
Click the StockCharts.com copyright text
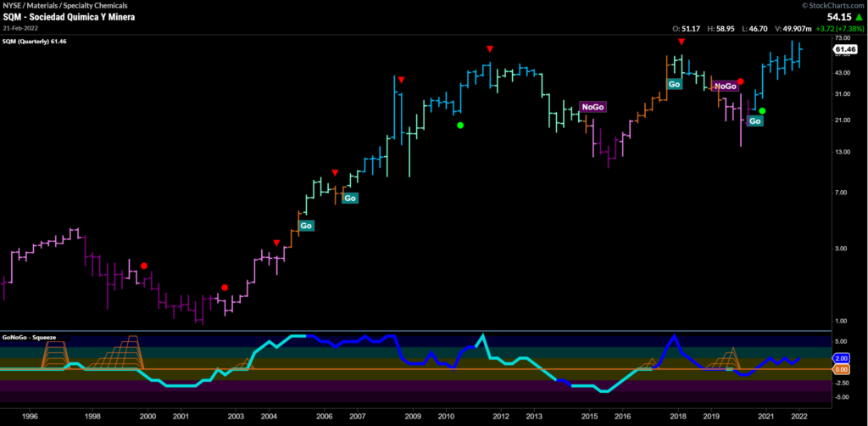coord(832,5)
